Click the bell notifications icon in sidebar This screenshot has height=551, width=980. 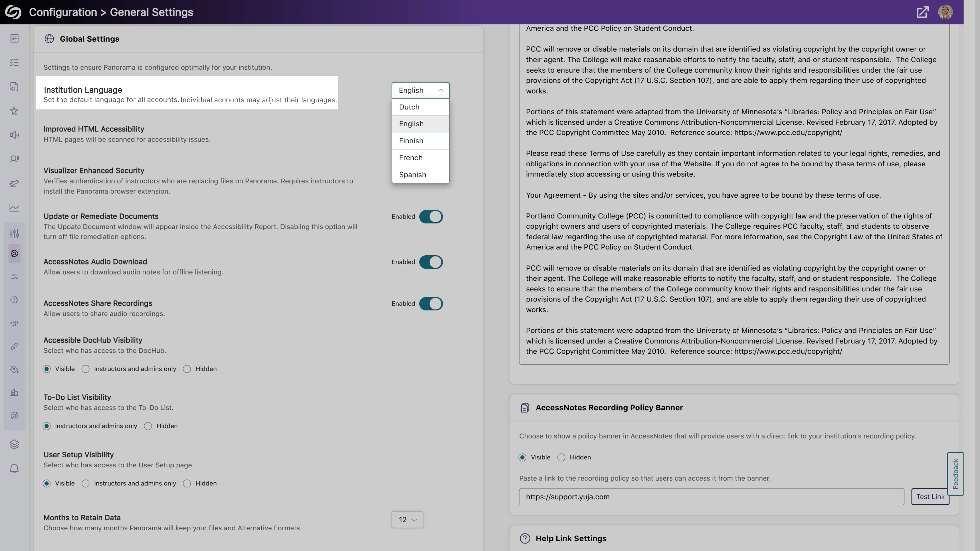click(x=15, y=469)
